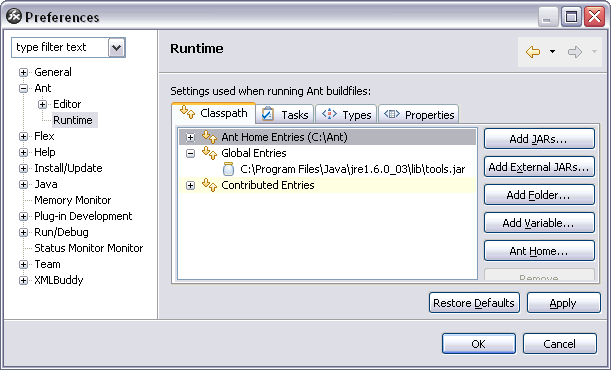Click the Contributed Entries classpath icon
Screen dimensions: 611x370
coord(209,185)
